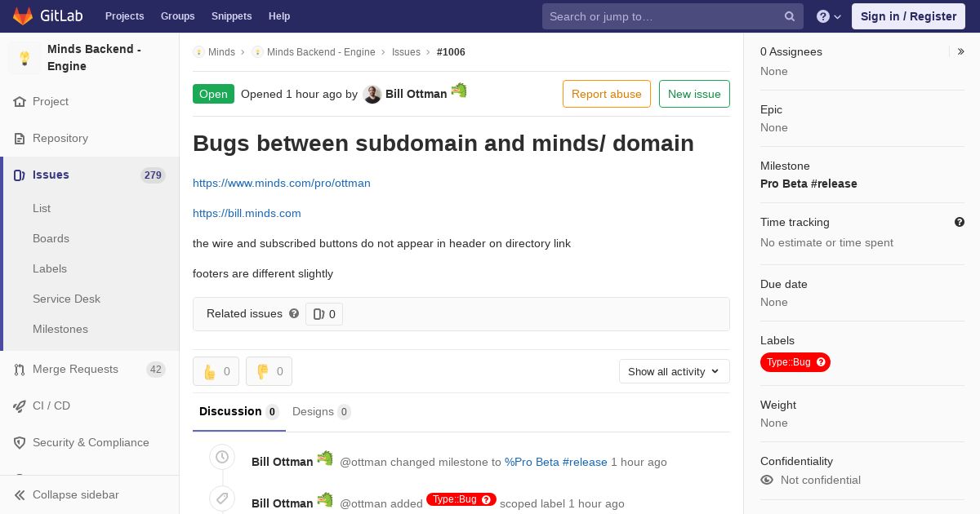Open Security & Compliance shield icon
This screenshot has width=980, height=514.
20,443
